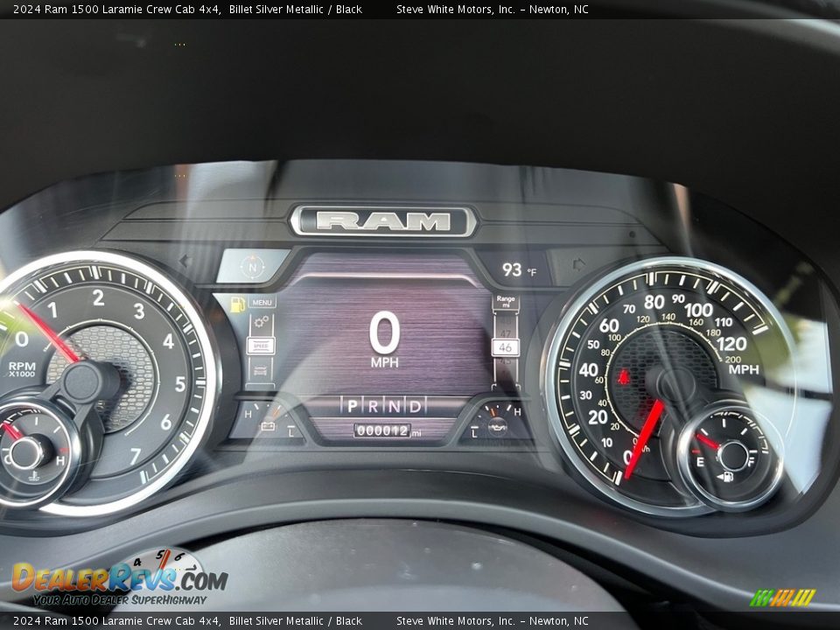840x630 pixels.
Task: Select the highlighted SPEED menu item
Action: click(x=261, y=346)
